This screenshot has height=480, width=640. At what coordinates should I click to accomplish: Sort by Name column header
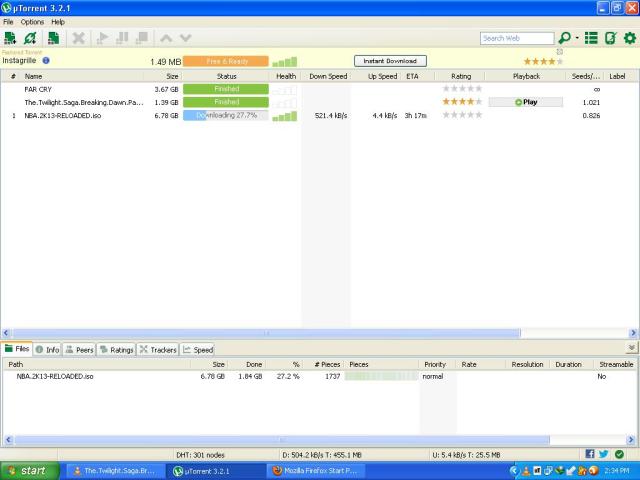(82, 76)
